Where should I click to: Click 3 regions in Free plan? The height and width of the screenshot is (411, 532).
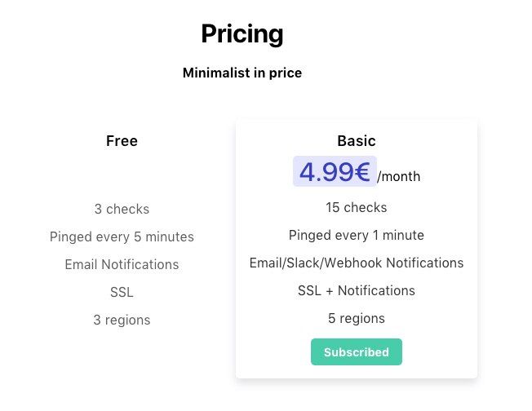coord(122,320)
